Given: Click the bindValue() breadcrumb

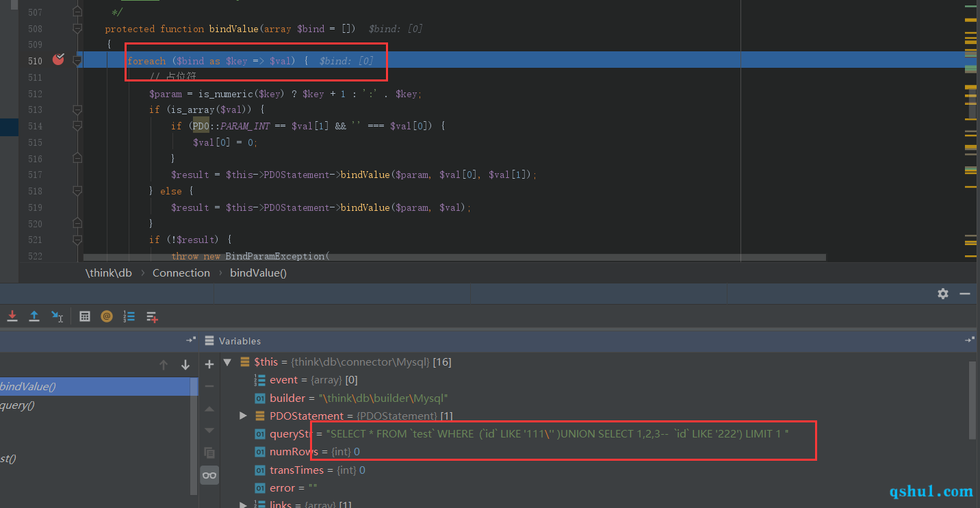Looking at the screenshot, I should pyautogui.click(x=258, y=272).
